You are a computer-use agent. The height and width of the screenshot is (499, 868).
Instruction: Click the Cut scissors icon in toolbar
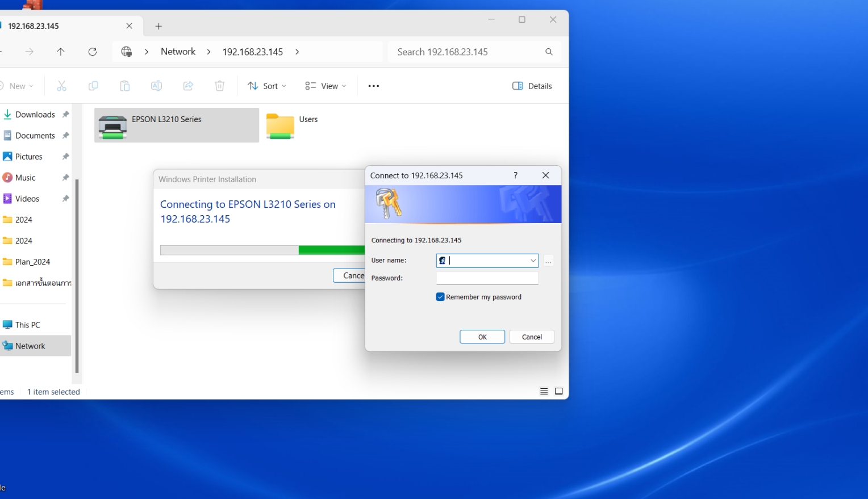[x=61, y=86]
